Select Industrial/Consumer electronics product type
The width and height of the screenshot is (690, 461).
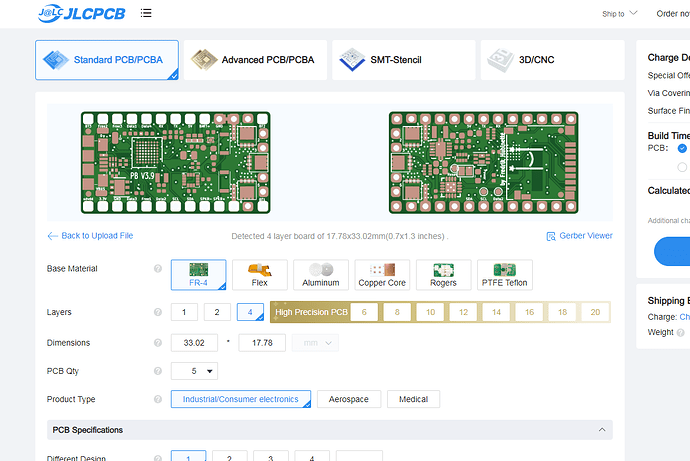tap(241, 399)
